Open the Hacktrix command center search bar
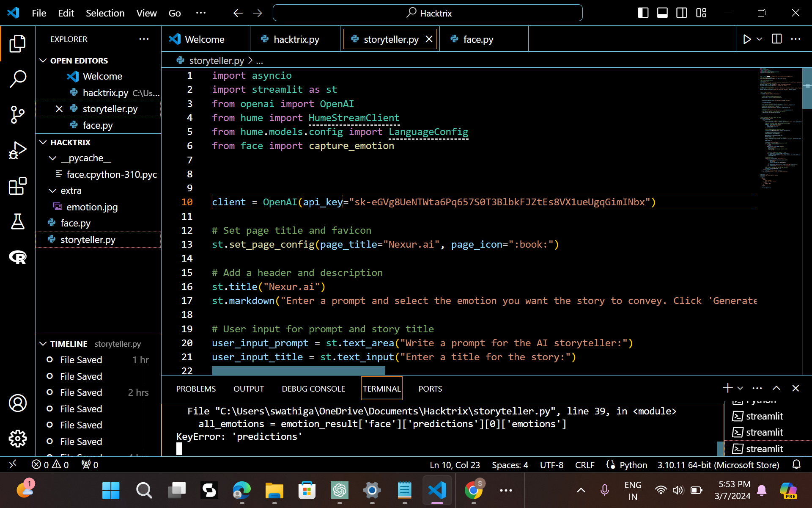The image size is (812, 508). (427, 13)
